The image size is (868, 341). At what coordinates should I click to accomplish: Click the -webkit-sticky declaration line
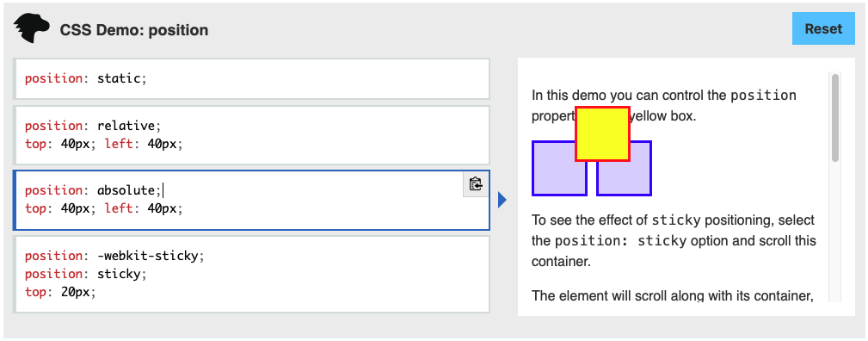114,256
